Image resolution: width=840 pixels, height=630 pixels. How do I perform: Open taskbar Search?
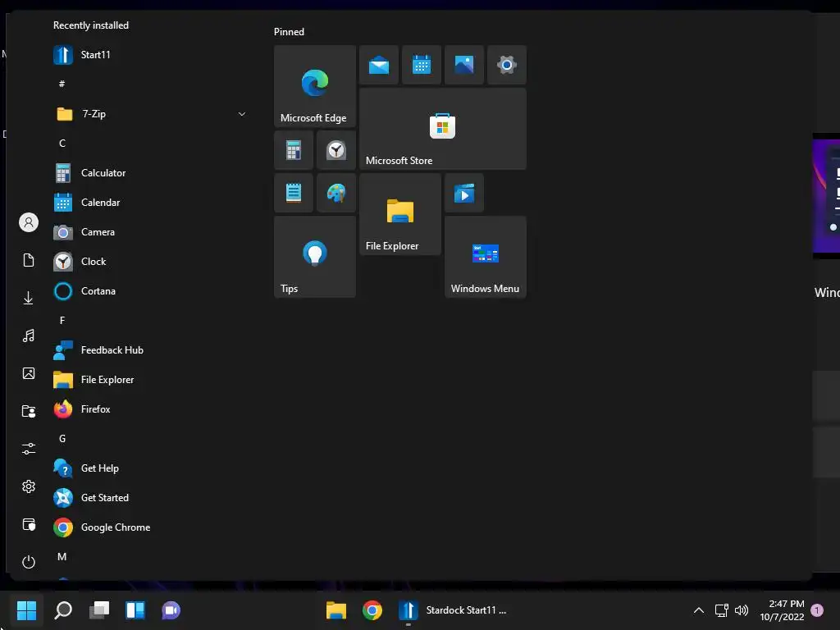(x=63, y=609)
